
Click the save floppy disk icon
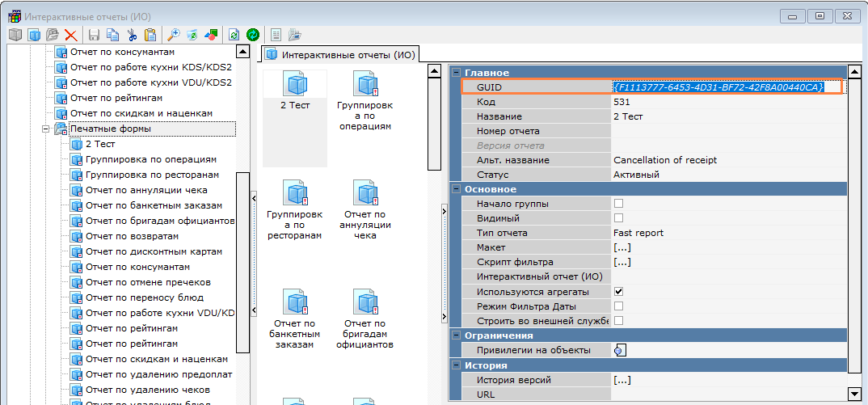(x=94, y=35)
